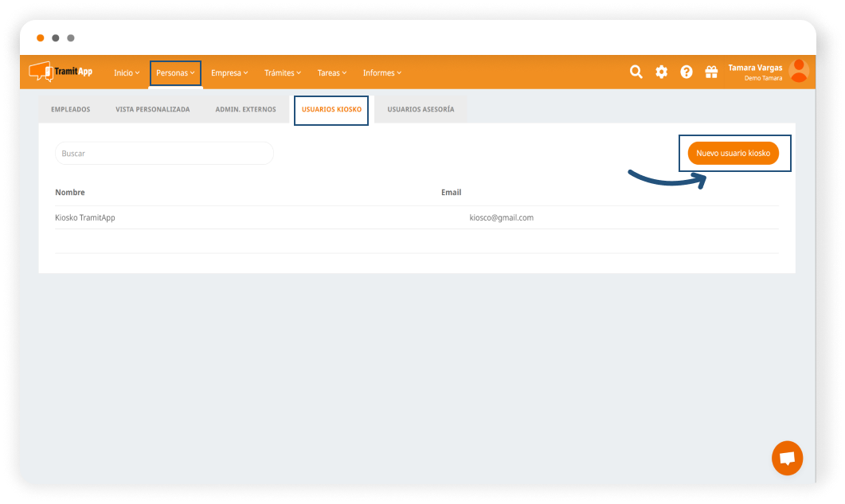The image size is (845, 504).
Task: Click the help question mark icon
Action: pos(686,72)
